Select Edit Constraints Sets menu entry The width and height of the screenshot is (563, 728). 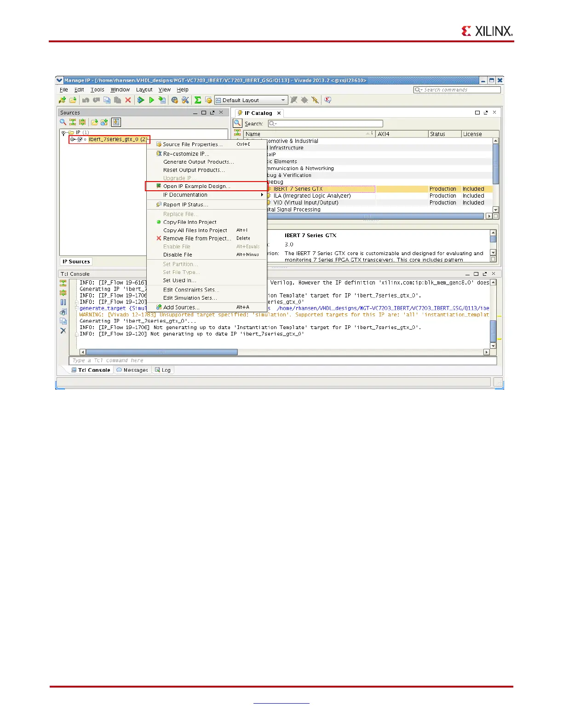coord(207,290)
